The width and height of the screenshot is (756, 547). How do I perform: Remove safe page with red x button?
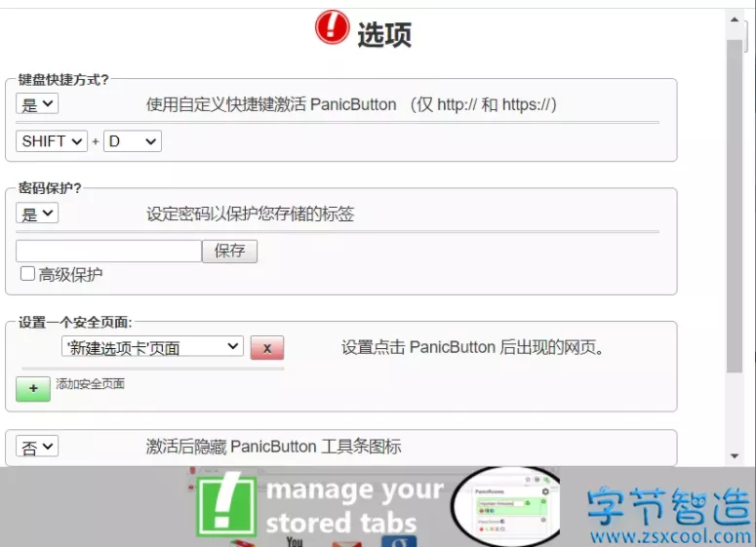267,348
